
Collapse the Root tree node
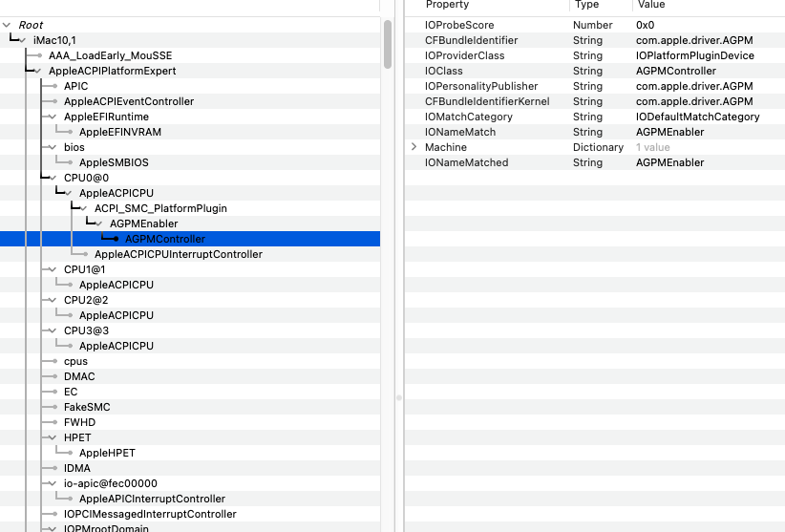(7, 25)
